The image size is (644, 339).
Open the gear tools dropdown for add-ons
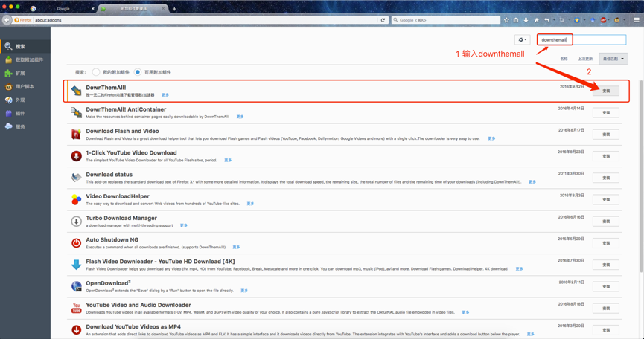coord(523,39)
